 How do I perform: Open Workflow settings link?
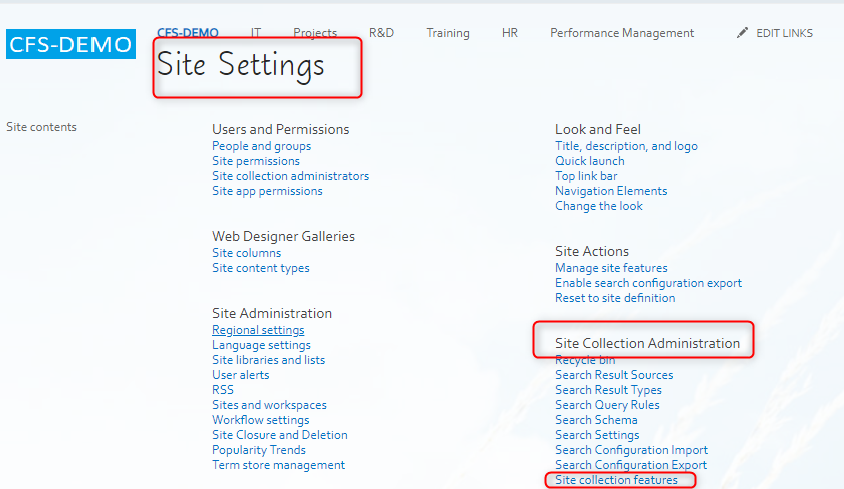(261, 420)
